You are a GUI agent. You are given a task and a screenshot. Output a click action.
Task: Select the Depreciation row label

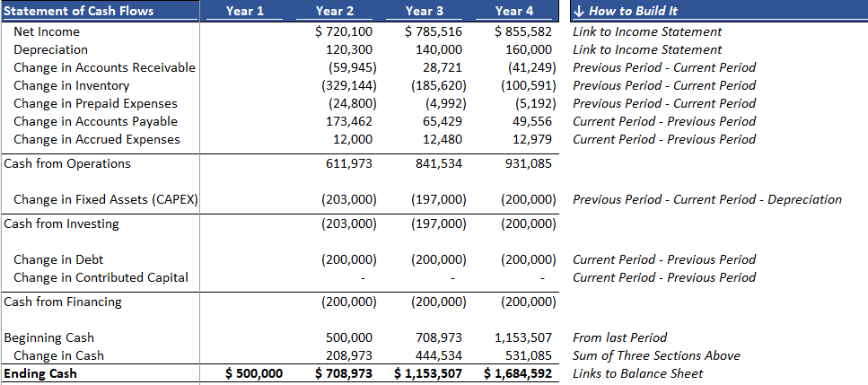[50, 49]
